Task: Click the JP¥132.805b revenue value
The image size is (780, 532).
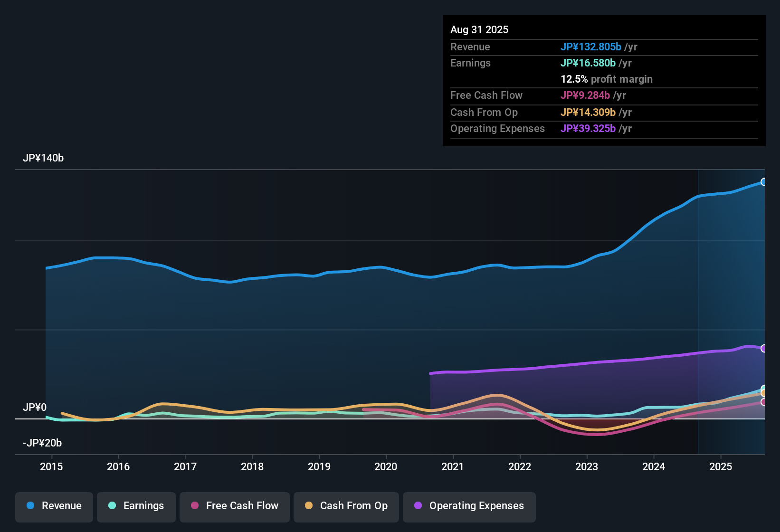Action: (x=591, y=47)
